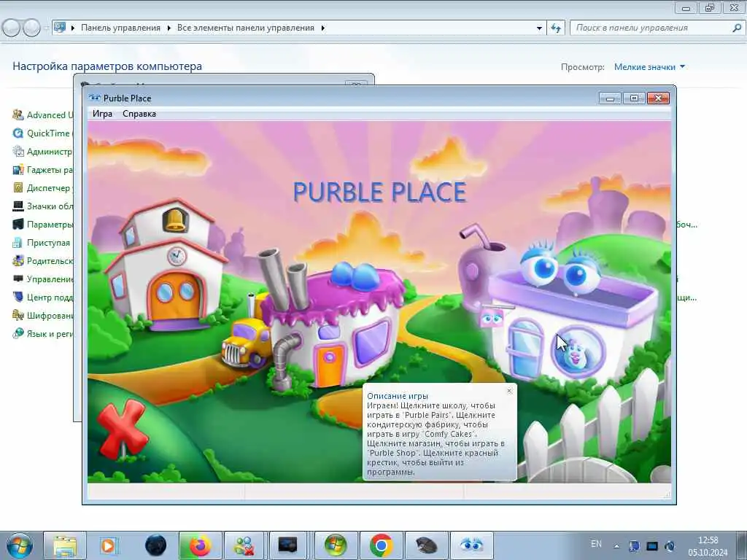The width and height of the screenshot is (747, 560).
Task: Expand the address bar history dropdown arrow
Action: coord(539,28)
